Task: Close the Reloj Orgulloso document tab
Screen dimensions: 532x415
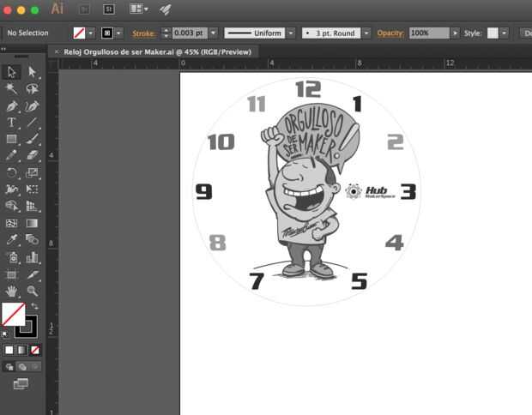Action: click(57, 51)
